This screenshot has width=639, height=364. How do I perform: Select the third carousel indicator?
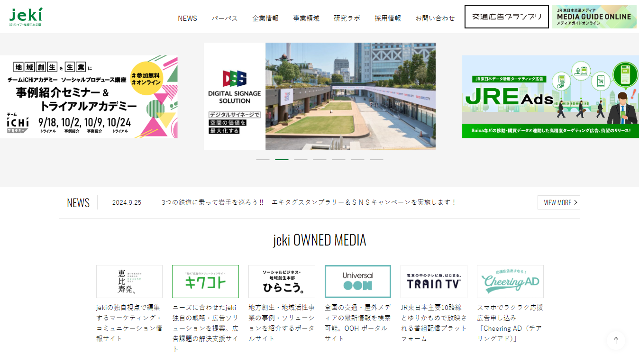(301, 160)
